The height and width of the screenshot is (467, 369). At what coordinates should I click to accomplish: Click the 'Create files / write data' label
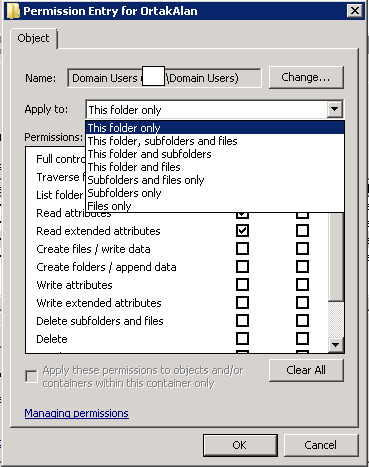coord(93,249)
